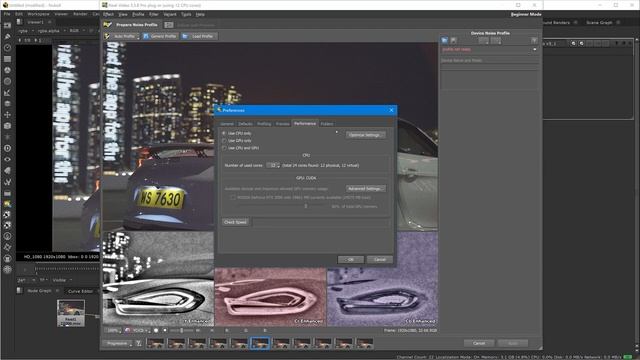Viewport: 640px width, 360px height.
Task: Click the Adjust and Preview tab icon
Action: (x=169, y=25)
